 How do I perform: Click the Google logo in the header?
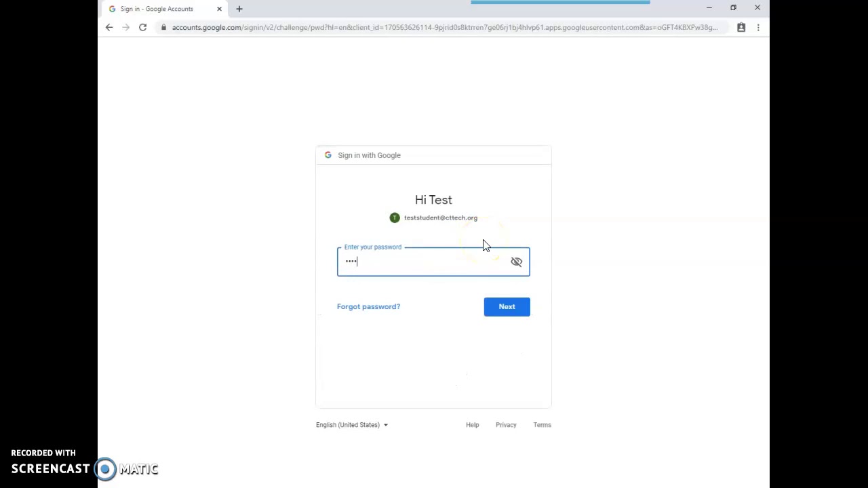[328, 155]
